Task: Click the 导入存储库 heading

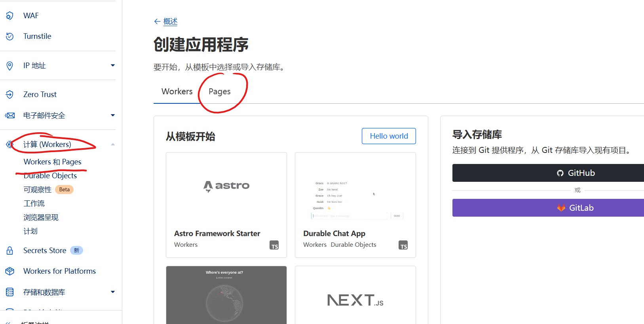Action: click(x=477, y=135)
